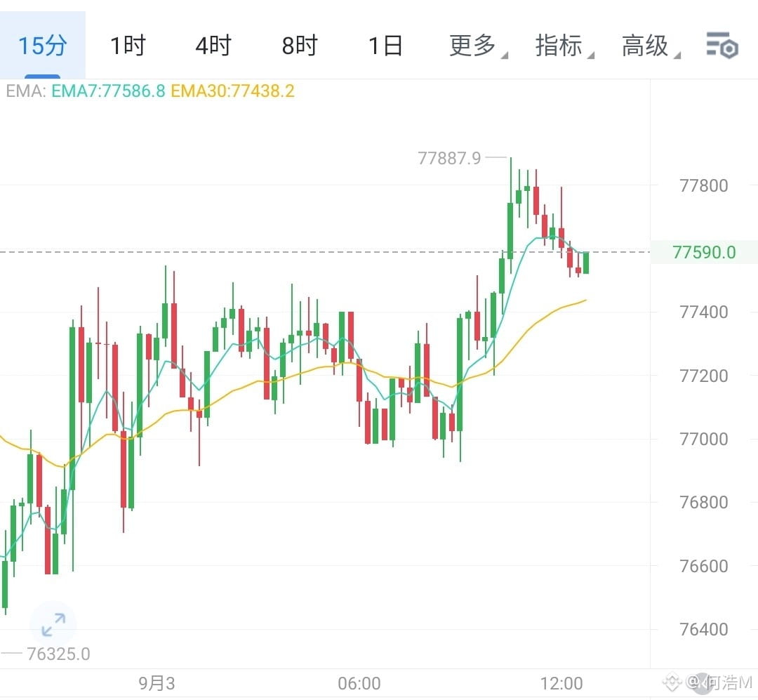Viewport: 758px width, 700px height.
Task: Click the EMA7 indicator value label
Action: click(x=108, y=91)
